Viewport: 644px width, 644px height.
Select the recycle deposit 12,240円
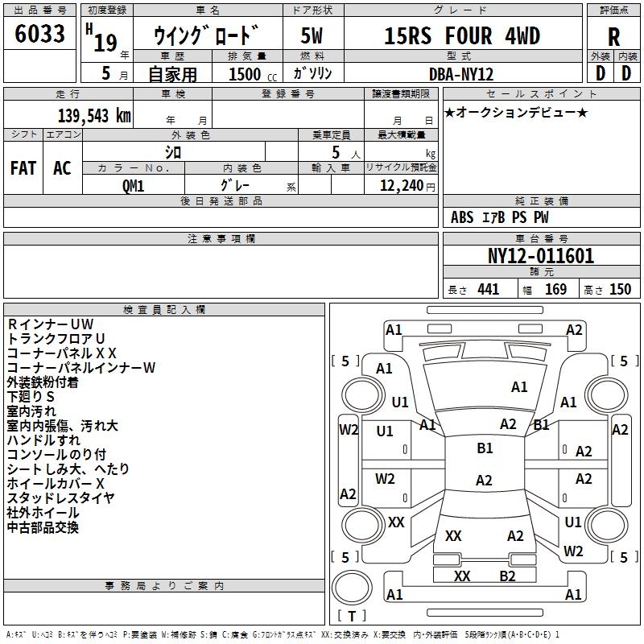coord(407,186)
